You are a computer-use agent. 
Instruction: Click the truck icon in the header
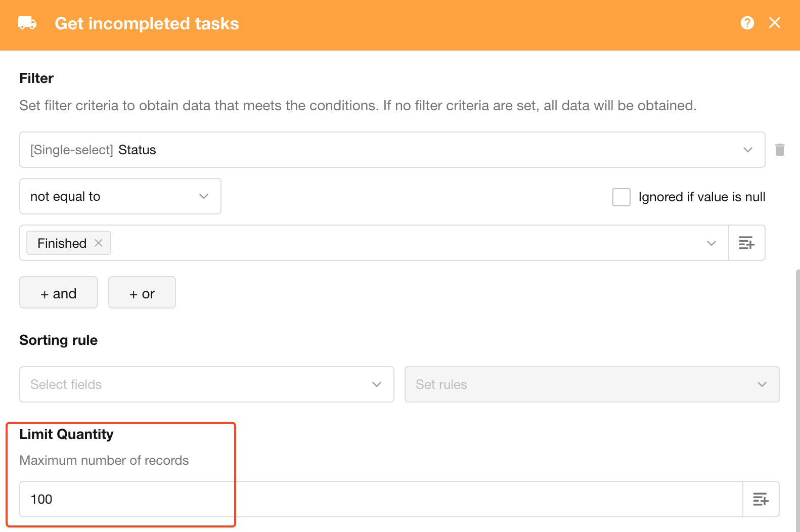tap(27, 23)
